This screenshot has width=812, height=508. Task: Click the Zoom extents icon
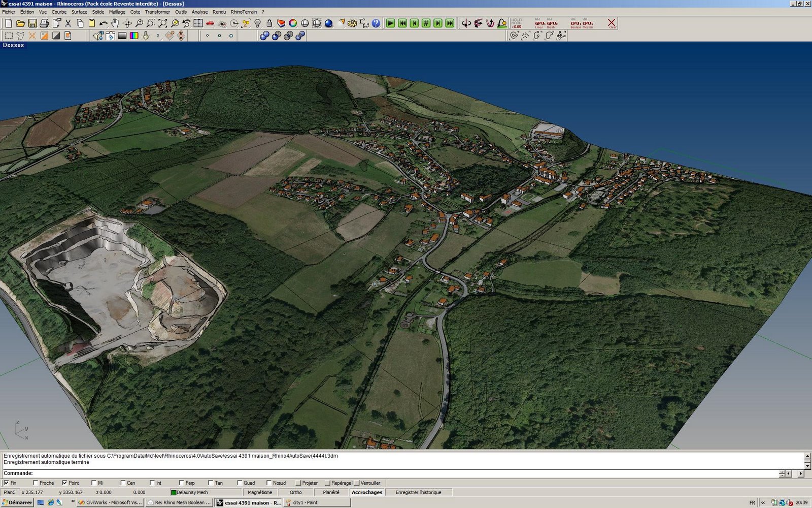pyautogui.click(x=162, y=23)
